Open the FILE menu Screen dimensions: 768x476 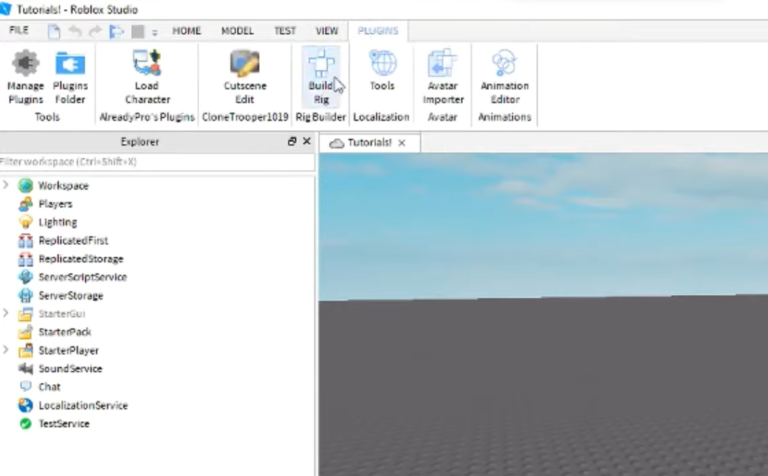pyautogui.click(x=18, y=31)
